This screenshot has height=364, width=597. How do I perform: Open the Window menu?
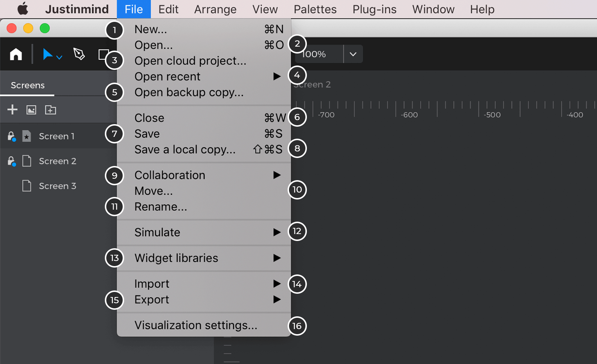click(x=433, y=9)
